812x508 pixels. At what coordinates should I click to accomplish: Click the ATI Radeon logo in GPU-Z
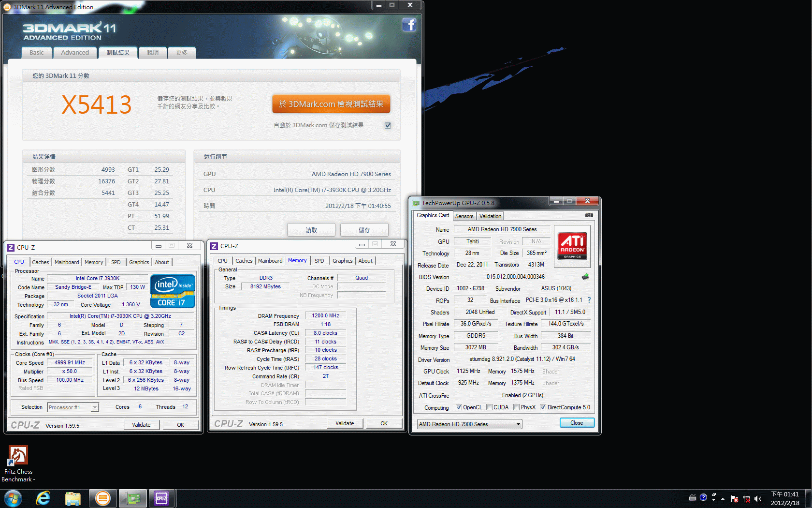[x=572, y=246]
